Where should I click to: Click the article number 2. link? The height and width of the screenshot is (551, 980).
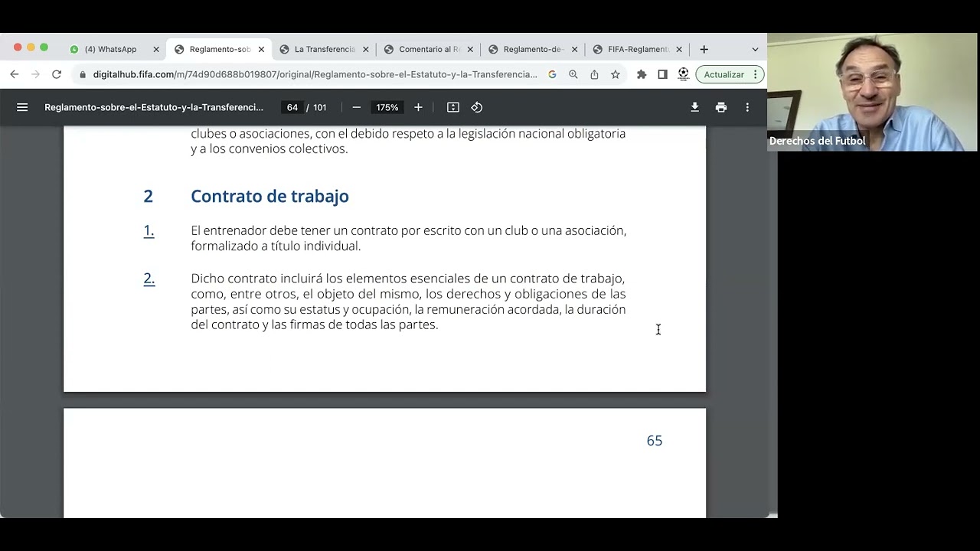[149, 279]
